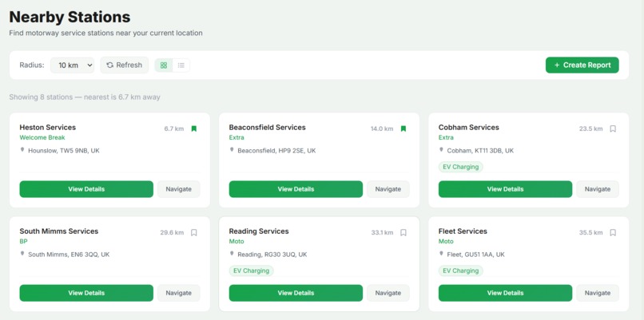Click EV Charging tag on Cobham card

point(461,167)
